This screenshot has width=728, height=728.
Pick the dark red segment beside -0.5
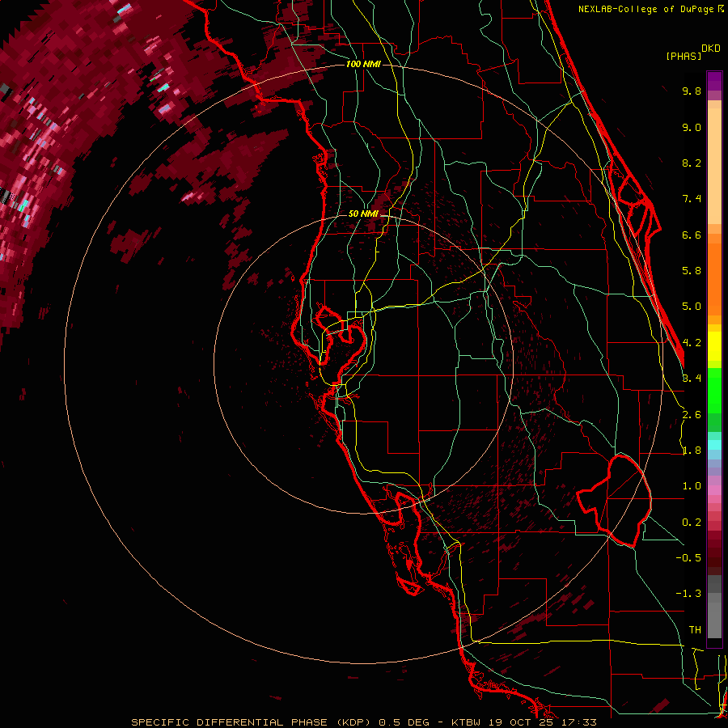[x=714, y=557]
